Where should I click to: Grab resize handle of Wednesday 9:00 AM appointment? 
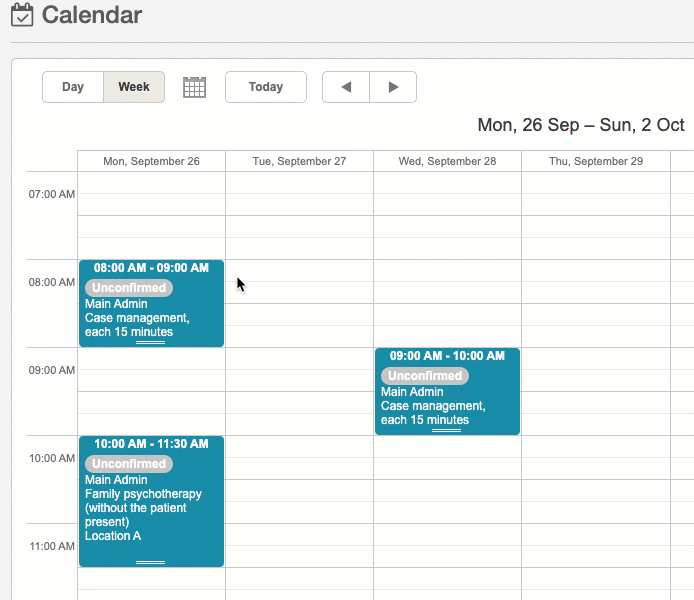click(447, 430)
